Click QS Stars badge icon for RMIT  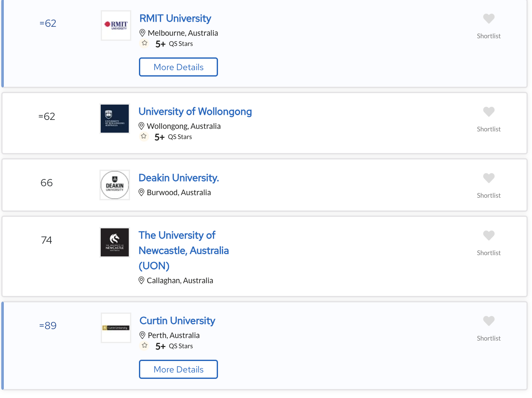tap(144, 43)
